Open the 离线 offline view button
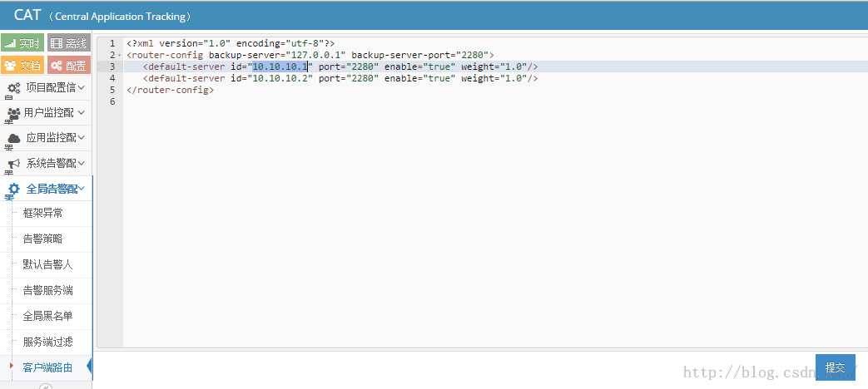868x389 pixels. 68,42
